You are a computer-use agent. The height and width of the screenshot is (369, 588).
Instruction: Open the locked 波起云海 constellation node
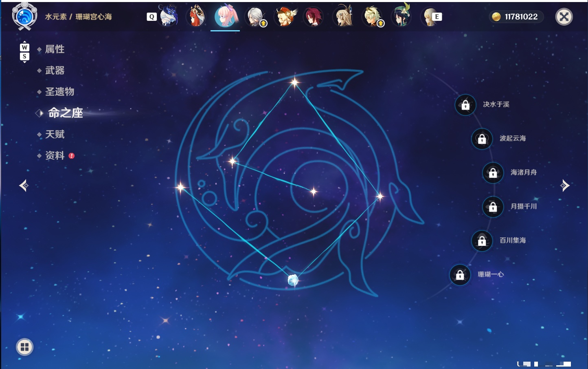point(482,139)
